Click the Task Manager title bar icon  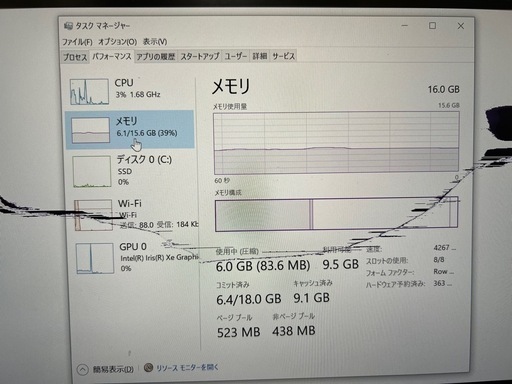click(x=68, y=26)
